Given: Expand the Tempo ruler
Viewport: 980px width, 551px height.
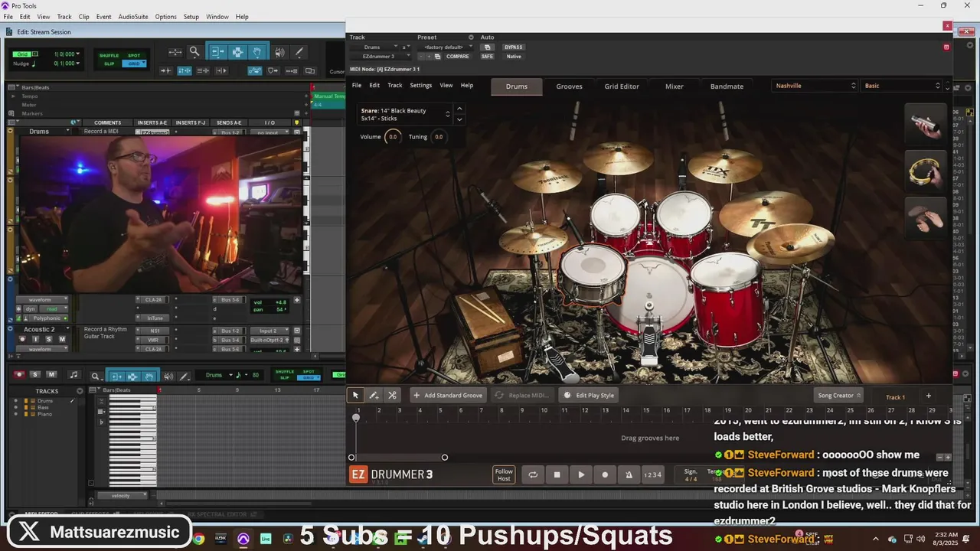Looking at the screenshot, I should point(13,96).
